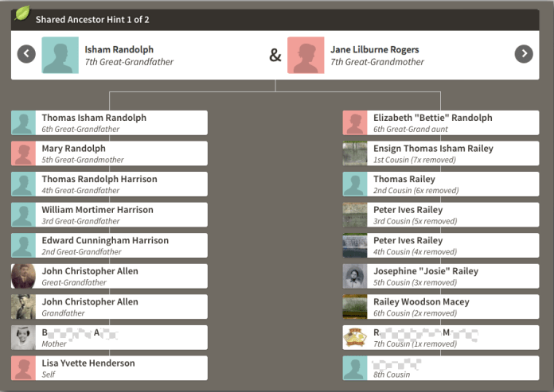Select the Thomas Randolph Harrison card
Viewport: 554px width, 392px height.
coord(109,184)
